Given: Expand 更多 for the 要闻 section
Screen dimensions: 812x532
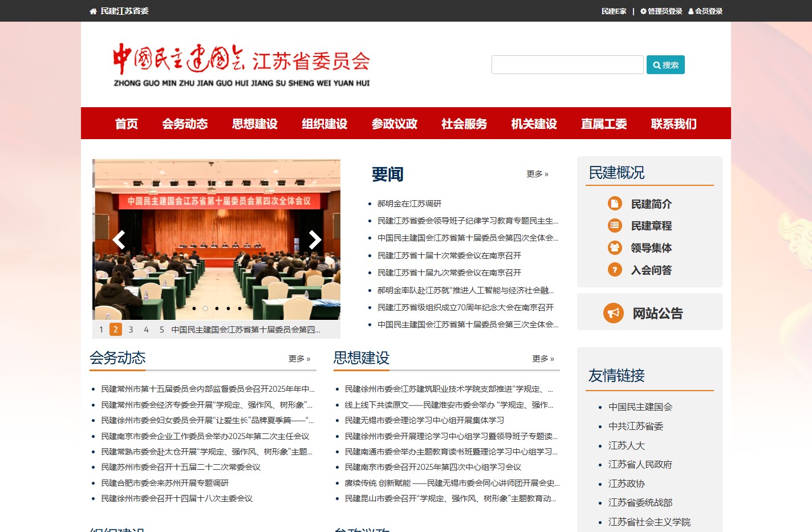Looking at the screenshot, I should tap(537, 174).
